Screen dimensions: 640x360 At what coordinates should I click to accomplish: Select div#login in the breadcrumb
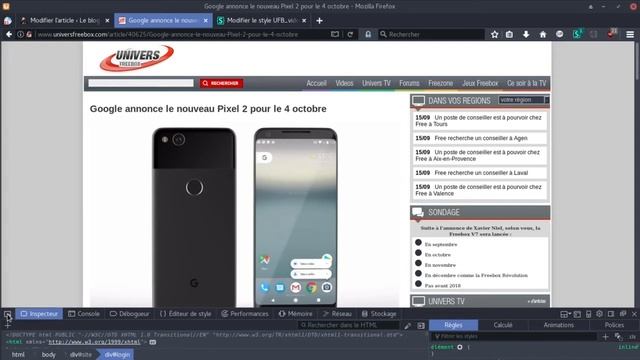click(117, 355)
